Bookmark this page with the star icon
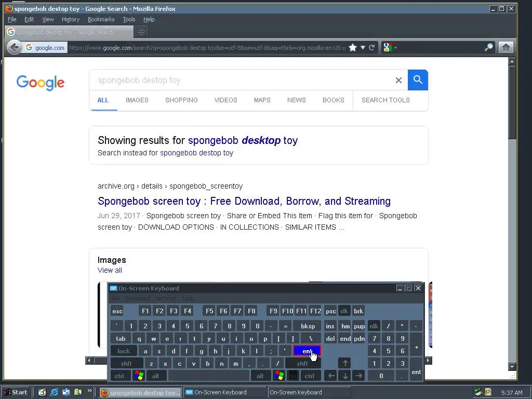532x399 pixels. click(x=353, y=47)
